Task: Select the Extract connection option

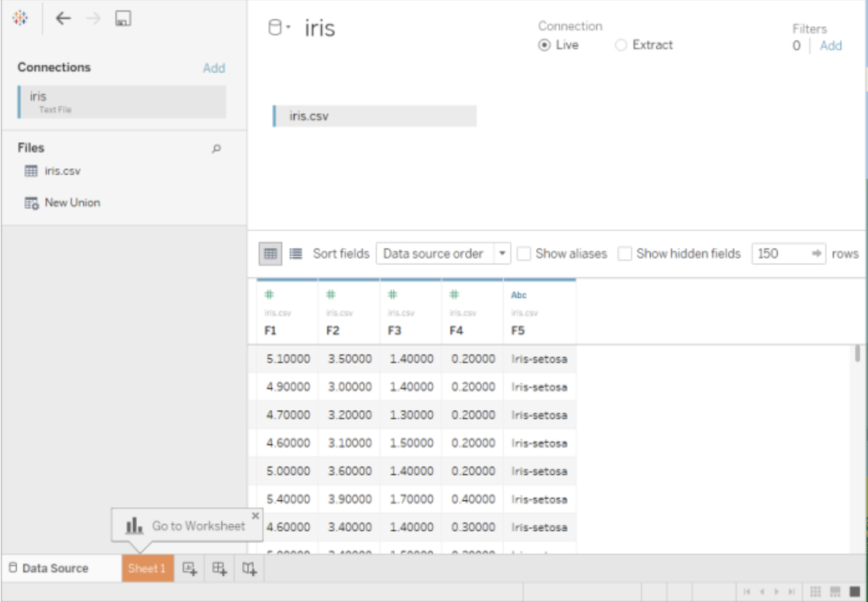Action: (621, 45)
